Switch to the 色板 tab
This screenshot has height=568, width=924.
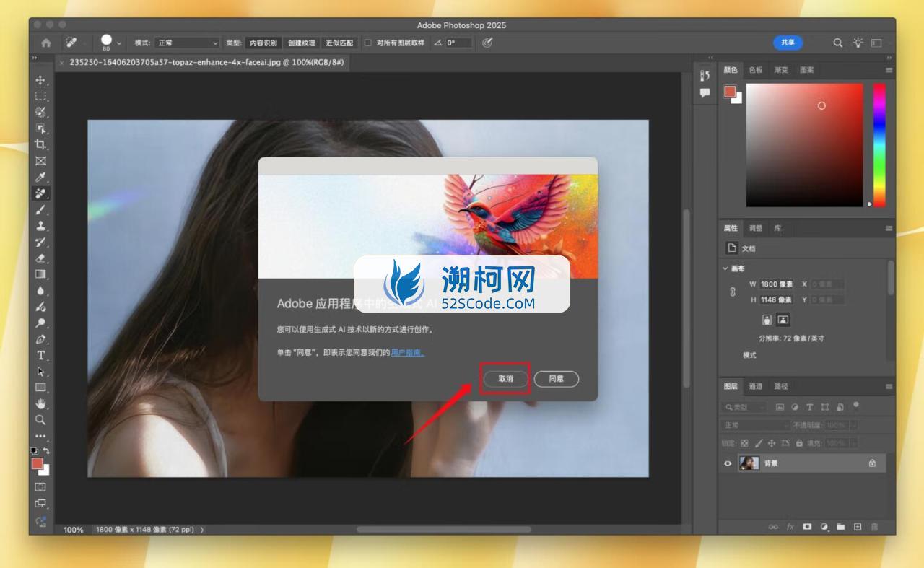pyautogui.click(x=755, y=70)
